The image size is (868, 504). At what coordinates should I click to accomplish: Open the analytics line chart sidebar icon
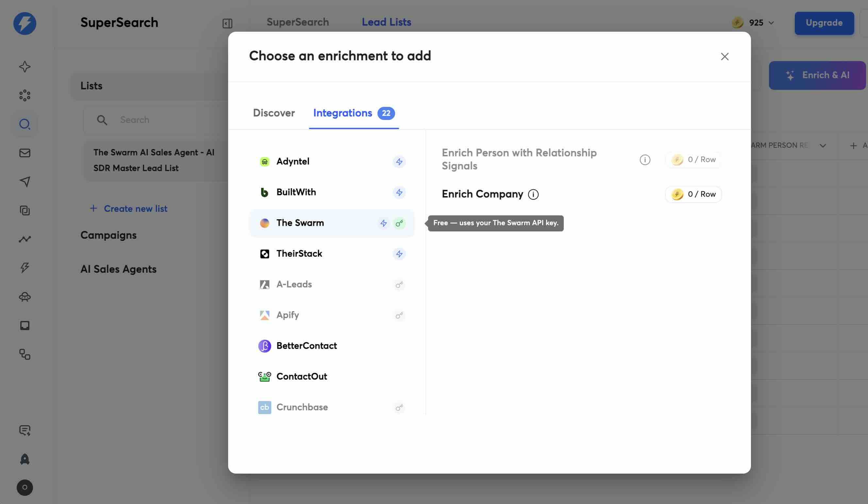(25, 239)
